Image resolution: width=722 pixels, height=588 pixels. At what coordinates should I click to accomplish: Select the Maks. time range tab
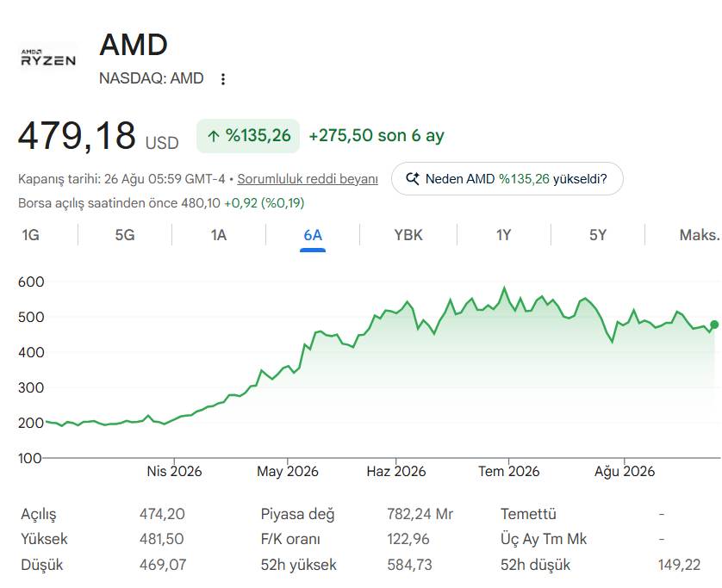(699, 235)
